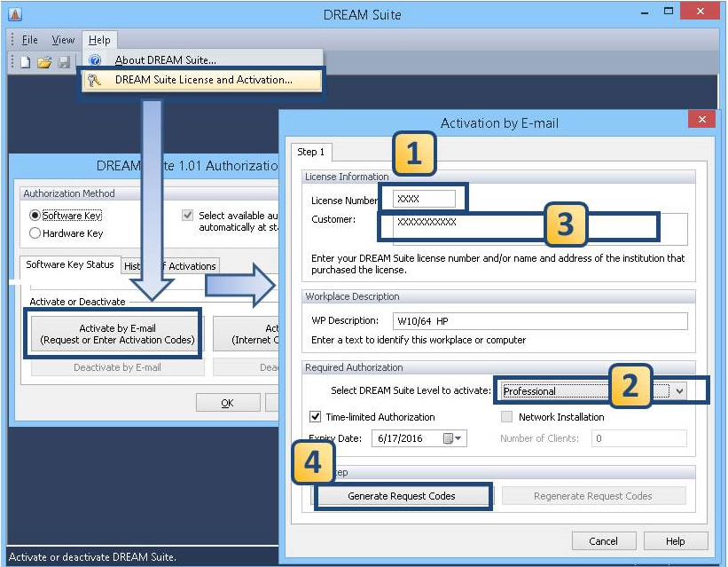Image resolution: width=728 pixels, height=567 pixels.
Task: Select the Step 1 tab
Action: point(311,152)
